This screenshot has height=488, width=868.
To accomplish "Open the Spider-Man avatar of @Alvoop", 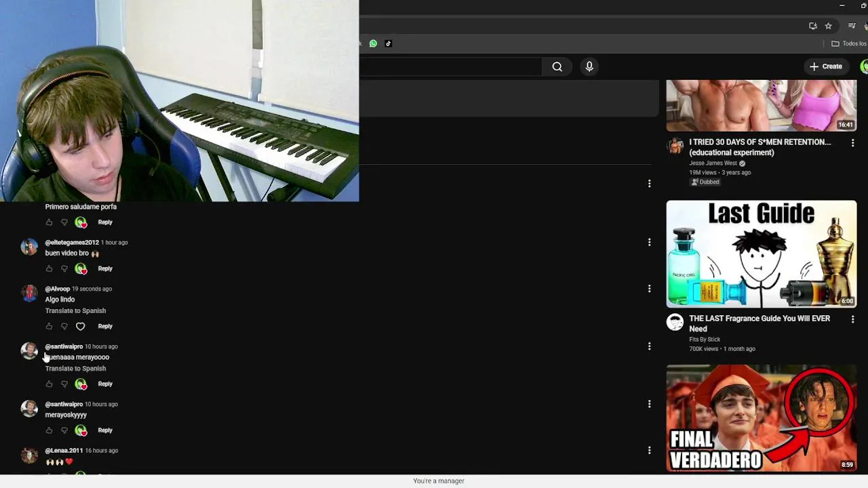I will pyautogui.click(x=29, y=293).
